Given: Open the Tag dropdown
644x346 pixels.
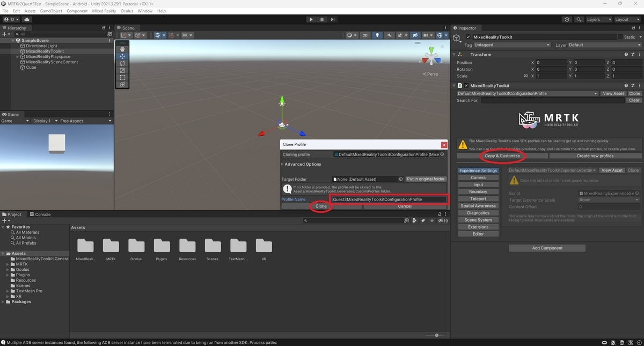Looking at the screenshot, I should click(x=512, y=45).
